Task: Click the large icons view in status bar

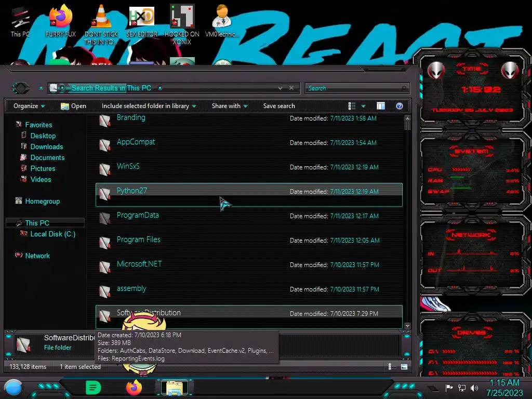Action: coord(404,366)
